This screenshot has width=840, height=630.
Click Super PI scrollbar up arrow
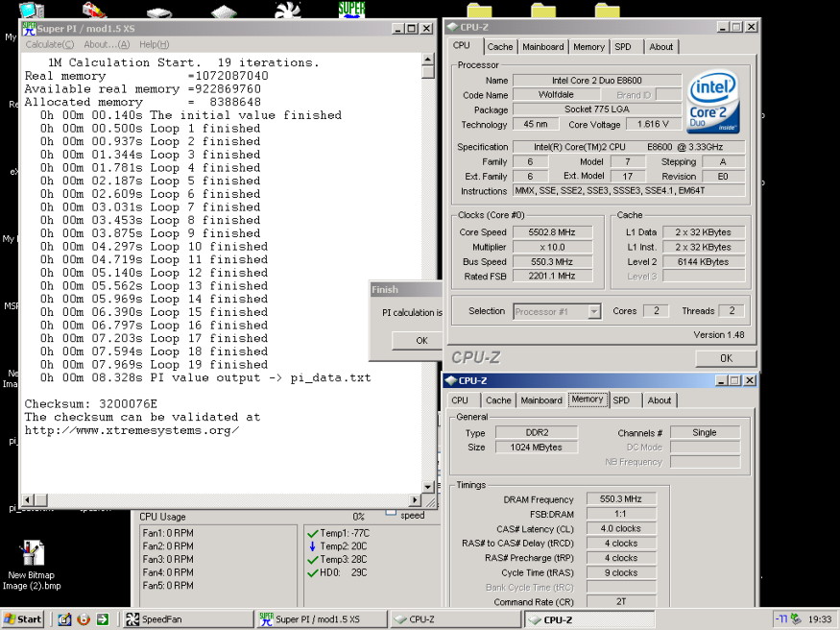(428, 59)
